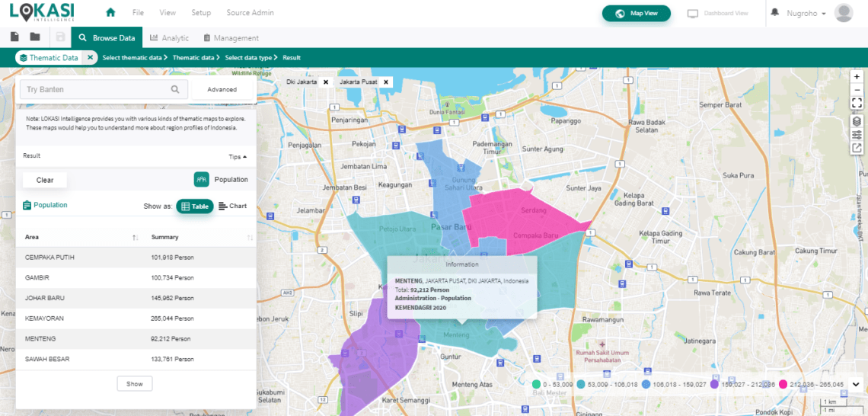The image size is (868, 416).
Task: Open the File menu
Action: pyautogui.click(x=138, y=13)
